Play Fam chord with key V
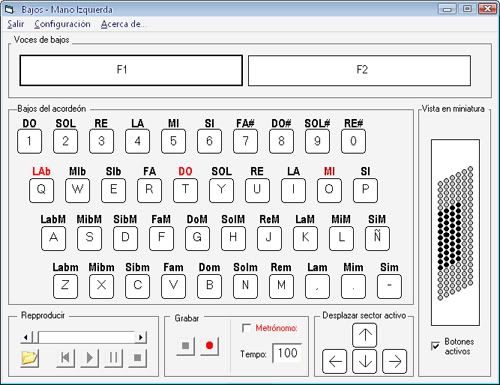This screenshot has height=385, width=500. click(174, 286)
